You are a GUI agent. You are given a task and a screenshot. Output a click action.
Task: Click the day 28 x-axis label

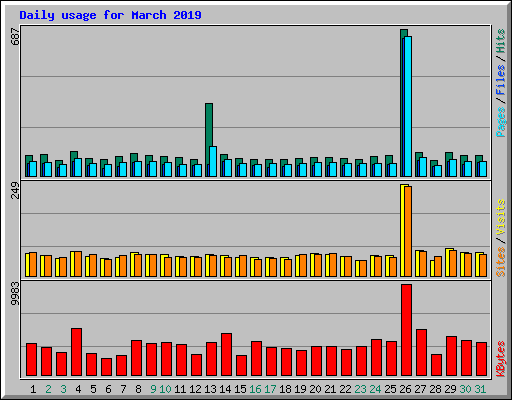[435, 389]
